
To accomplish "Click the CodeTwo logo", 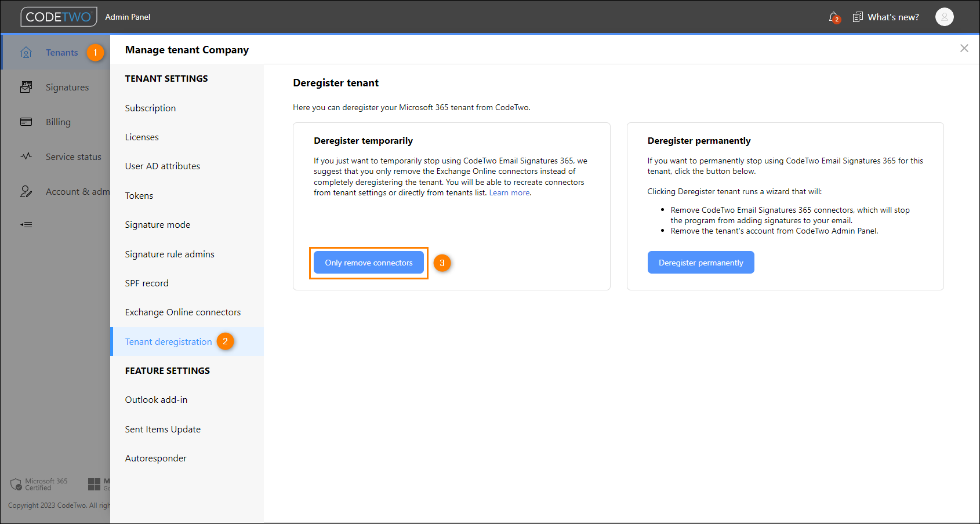I will (x=59, y=17).
